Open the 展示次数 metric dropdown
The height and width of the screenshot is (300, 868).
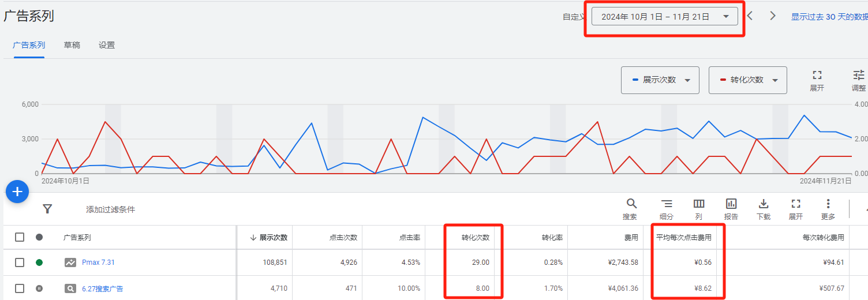tap(660, 80)
